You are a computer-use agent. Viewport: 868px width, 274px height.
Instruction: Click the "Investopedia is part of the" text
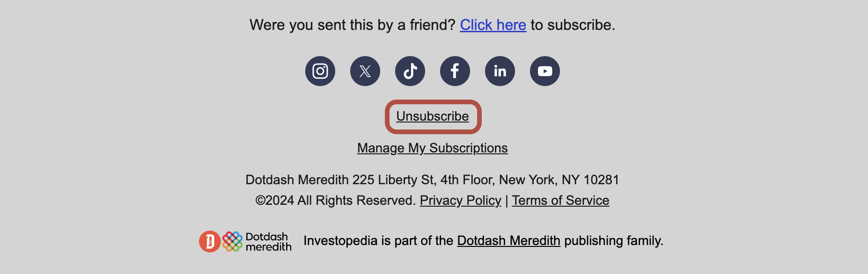(x=378, y=241)
